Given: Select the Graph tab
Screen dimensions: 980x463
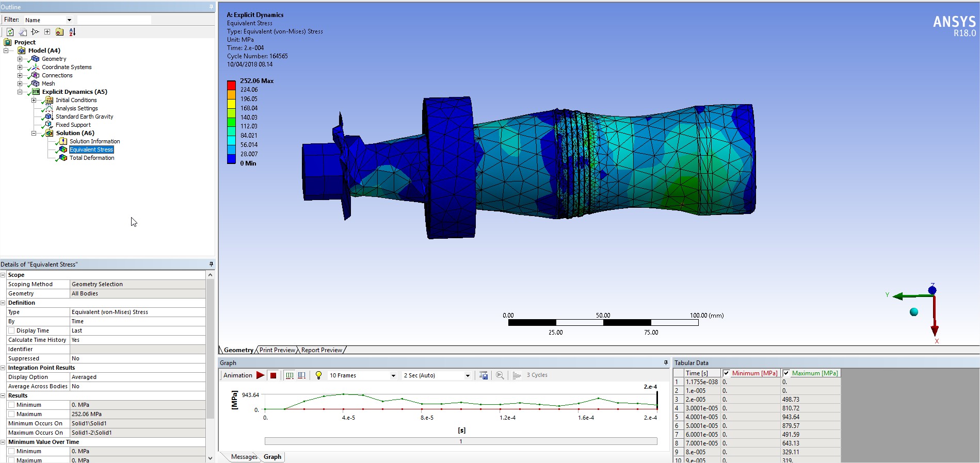Looking at the screenshot, I should pyautogui.click(x=272, y=457).
